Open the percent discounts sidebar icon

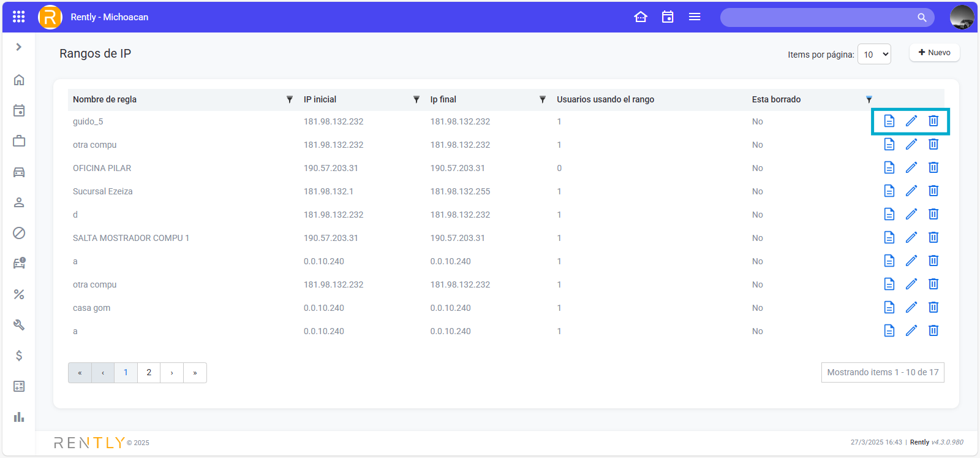(19, 294)
